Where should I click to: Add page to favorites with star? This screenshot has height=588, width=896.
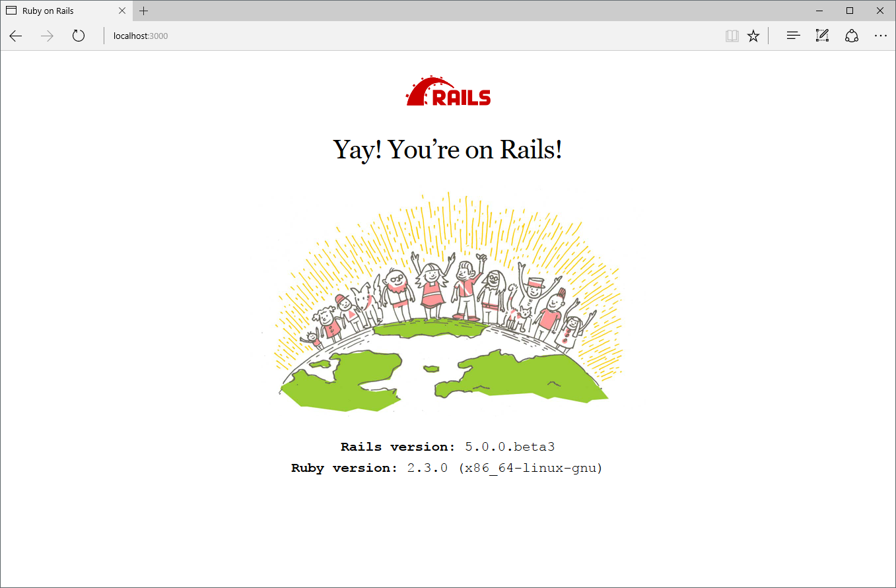pos(753,36)
